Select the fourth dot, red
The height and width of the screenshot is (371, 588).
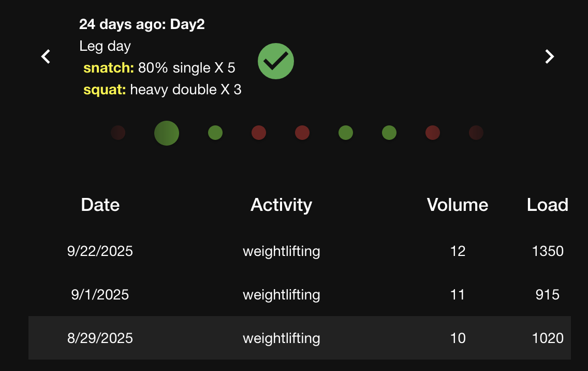pyautogui.click(x=259, y=133)
